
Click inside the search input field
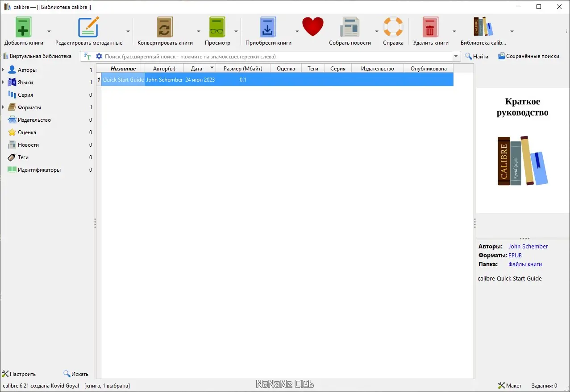(x=277, y=56)
